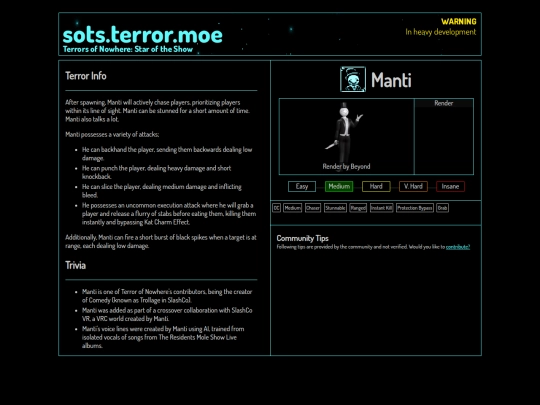540x405 pixels.
Task: Select the Hard difficulty badge
Action: click(x=376, y=186)
